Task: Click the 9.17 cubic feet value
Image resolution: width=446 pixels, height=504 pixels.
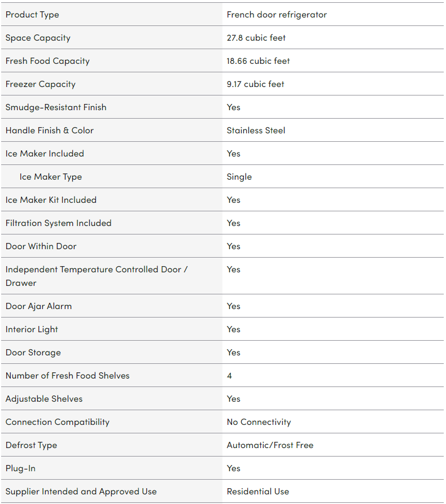Action: click(x=255, y=84)
